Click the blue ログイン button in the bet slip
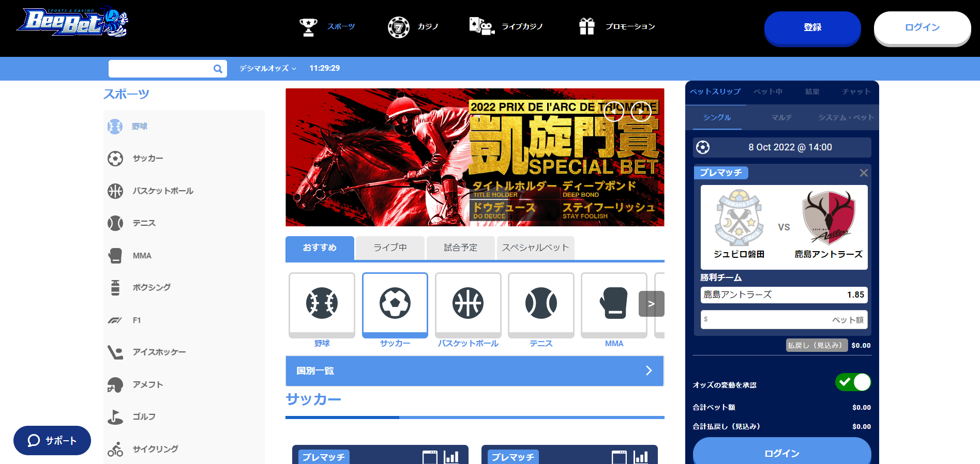This screenshot has height=464, width=980. point(782,451)
